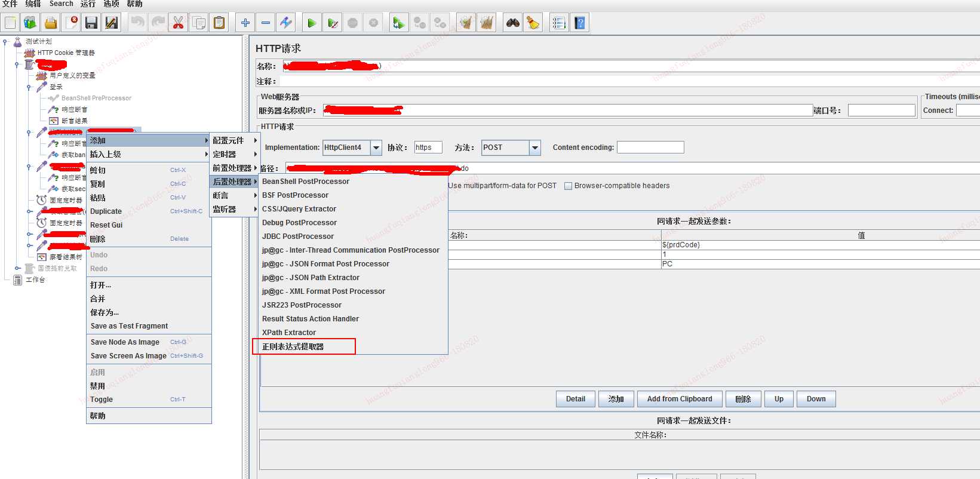Click the Remote Start All icon
This screenshot has width=980, height=479.
398,23
